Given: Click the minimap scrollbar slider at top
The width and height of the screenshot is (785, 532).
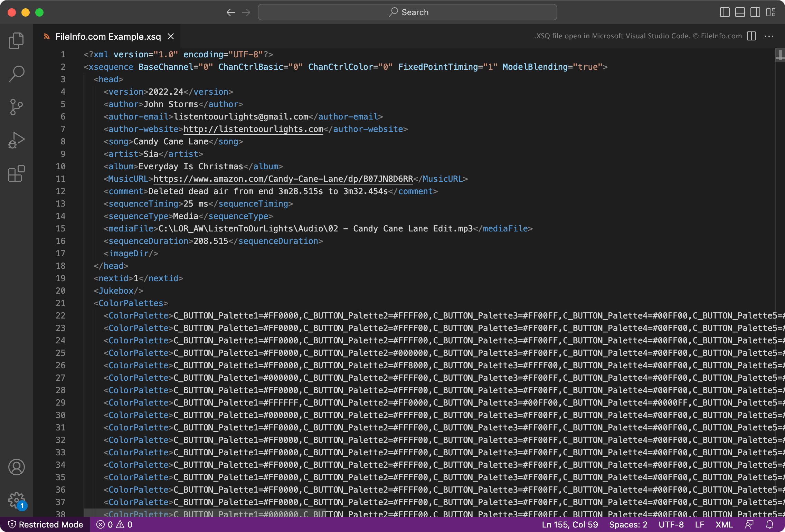Looking at the screenshot, I should coord(780,55).
